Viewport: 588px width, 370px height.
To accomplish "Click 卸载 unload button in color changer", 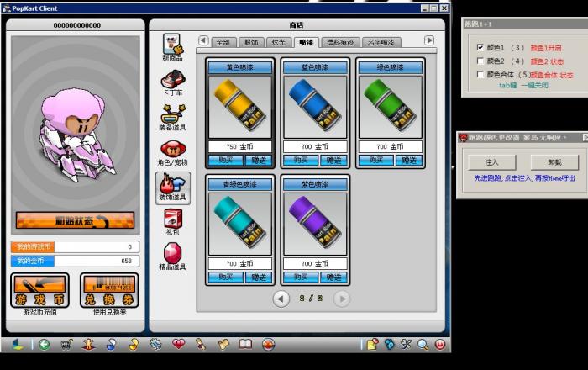I will [x=554, y=162].
